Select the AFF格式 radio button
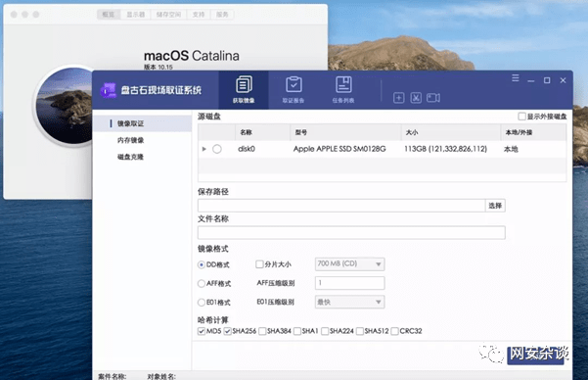Viewport: 588px width, 380px height. pyautogui.click(x=202, y=283)
